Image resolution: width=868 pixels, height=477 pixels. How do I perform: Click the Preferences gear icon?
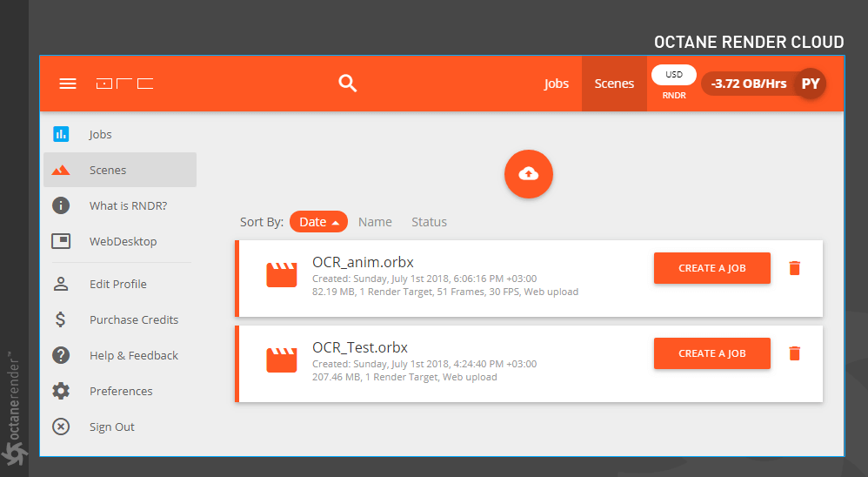point(61,391)
